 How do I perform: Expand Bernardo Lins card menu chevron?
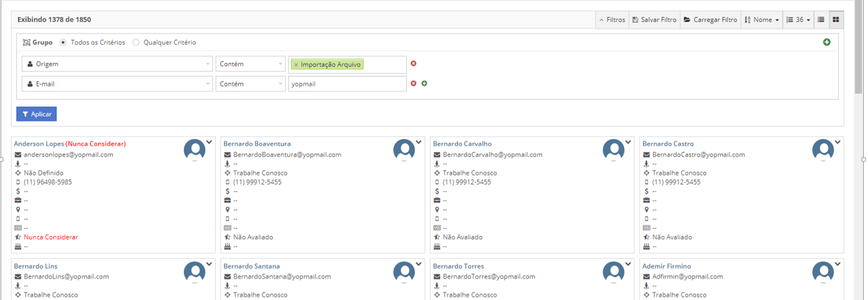click(209, 265)
